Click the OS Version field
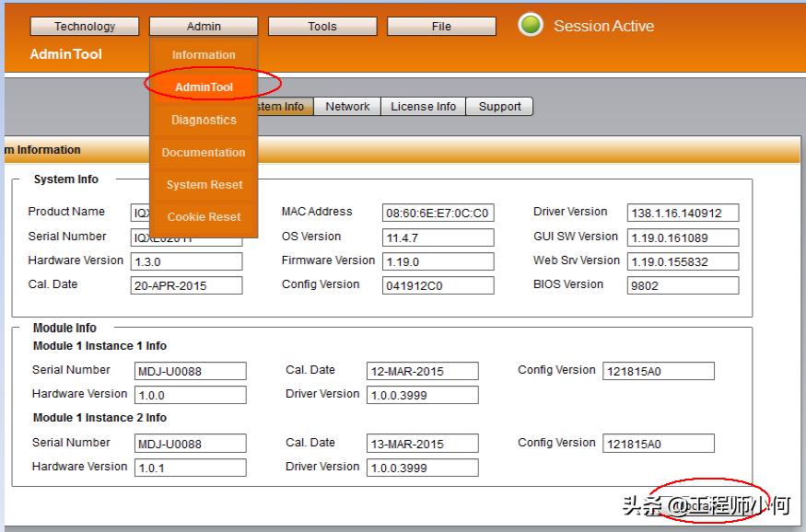Image resolution: width=806 pixels, height=532 pixels. (438, 238)
